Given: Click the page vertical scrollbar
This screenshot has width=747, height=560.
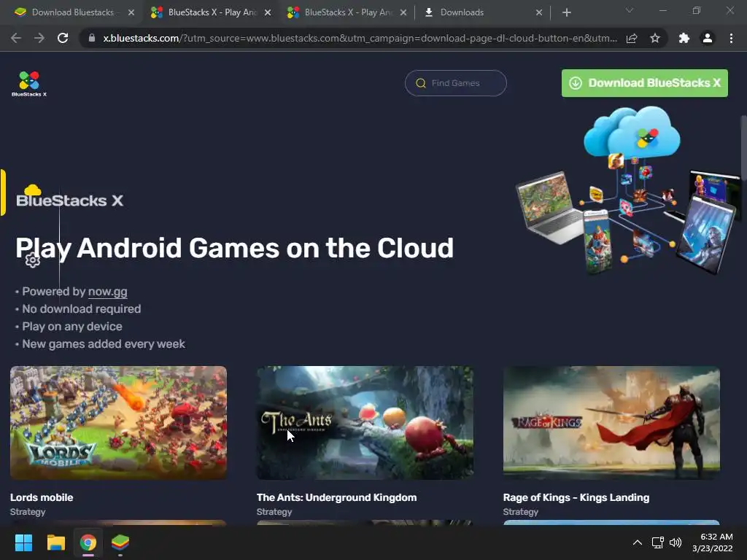Looking at the screenshot, I should pyautogui.click(x=743, y=147).
